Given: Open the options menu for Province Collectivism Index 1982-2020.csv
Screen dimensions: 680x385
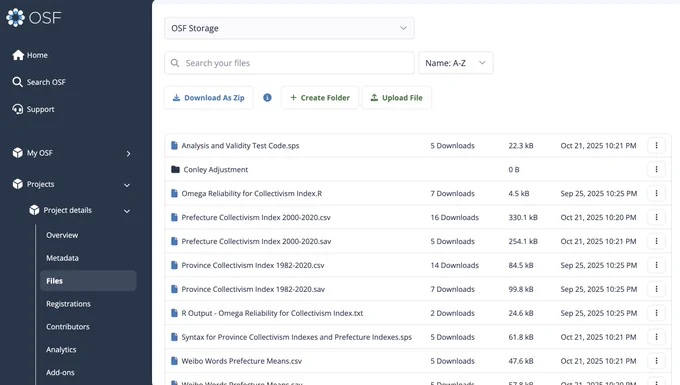Looking at the screenshot, I should click(656, 265).
